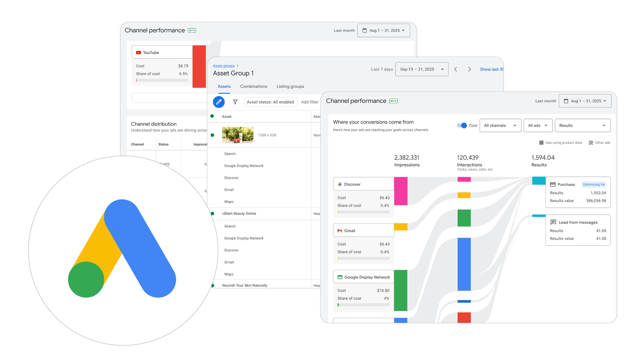Toggle the Cost switch off
644x362 pixels.
coord(462,126)
